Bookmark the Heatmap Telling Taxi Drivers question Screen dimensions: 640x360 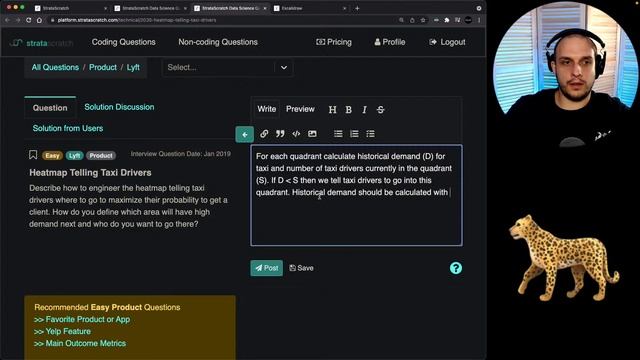(x=33, y=154)
